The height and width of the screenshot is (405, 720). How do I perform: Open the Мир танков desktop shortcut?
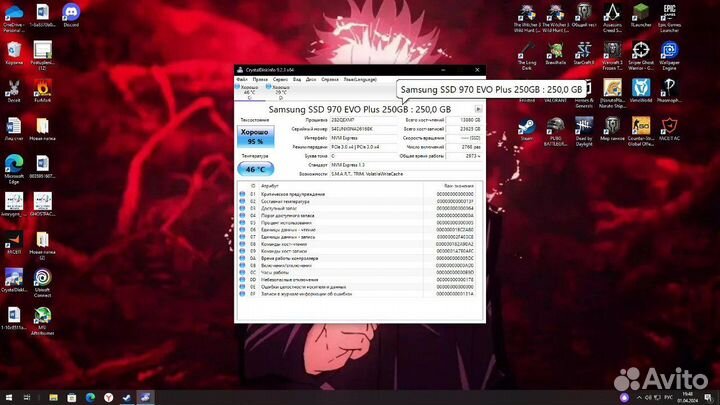coord(612,129)
